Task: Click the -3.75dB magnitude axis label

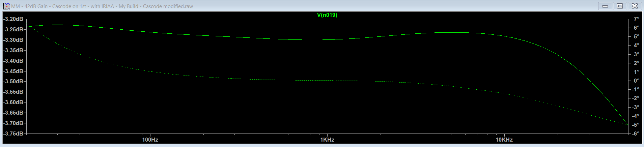Action: pyautogui.click(x=13, y=134)
